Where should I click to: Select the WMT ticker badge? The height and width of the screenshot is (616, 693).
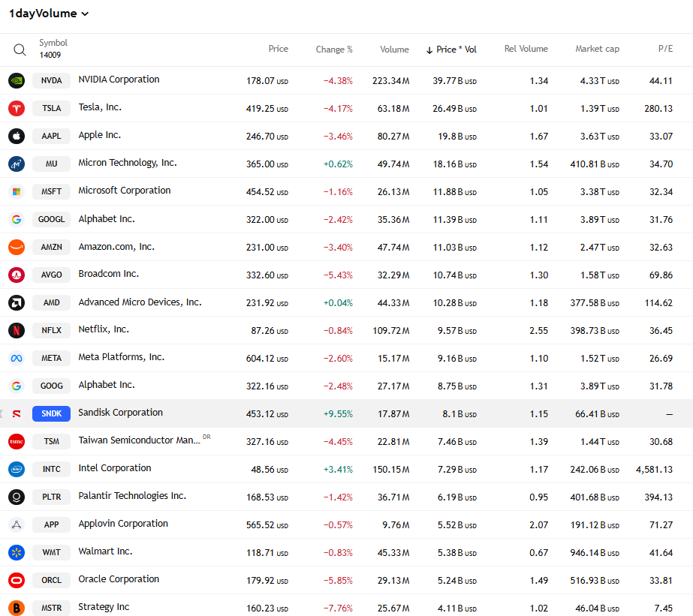pos(51,552)
